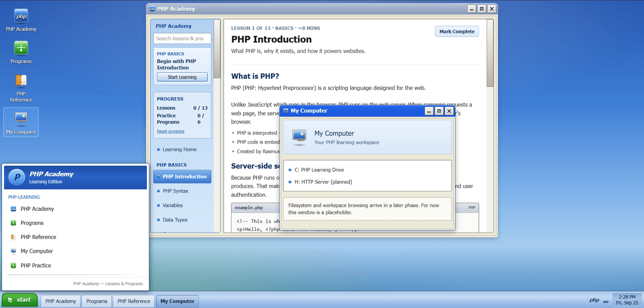Viewport: 644px width, 308px height.
Task: Open the PHP Reference desktop icon
Action: (21, 88)
